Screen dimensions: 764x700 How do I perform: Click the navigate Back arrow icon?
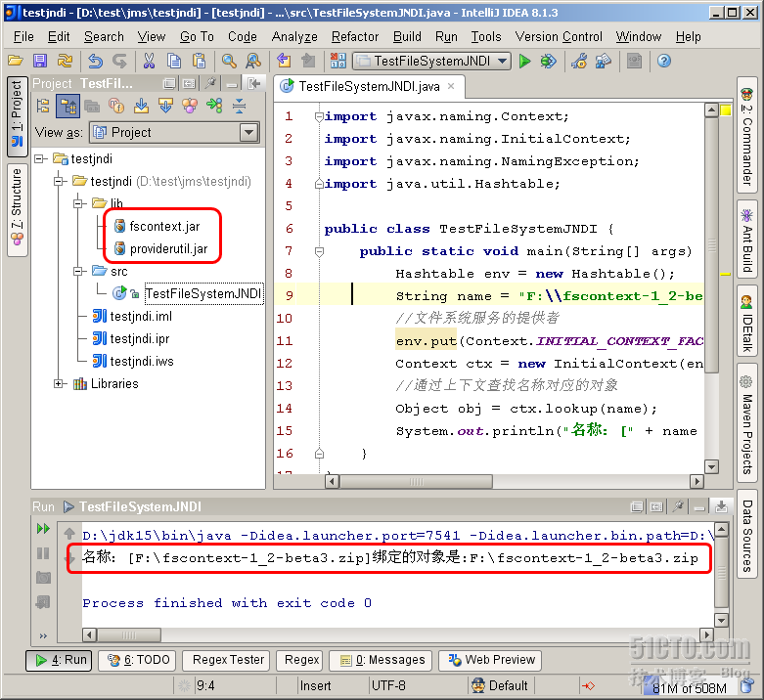(284, 61)
